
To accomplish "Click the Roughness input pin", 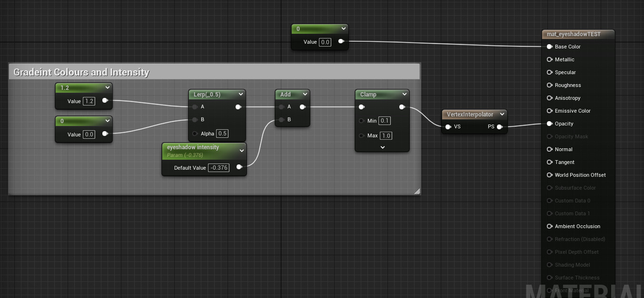I will (550, 85).
